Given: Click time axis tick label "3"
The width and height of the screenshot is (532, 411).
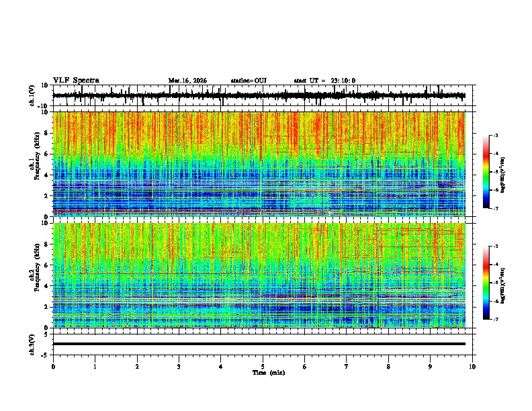Looking at the screenshot, I should tap(179, 367).
